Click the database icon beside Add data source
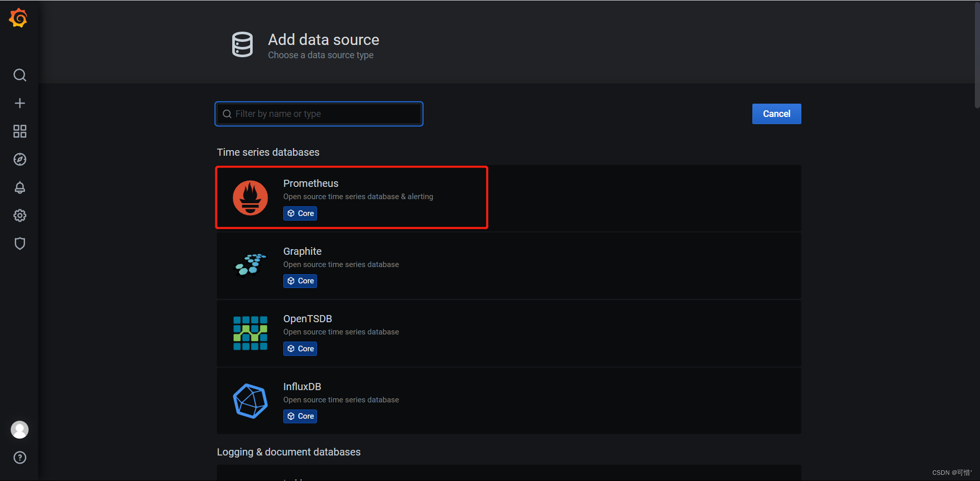Image resolution: width=980 pixels, height=481 pixels. click(242, 44)
